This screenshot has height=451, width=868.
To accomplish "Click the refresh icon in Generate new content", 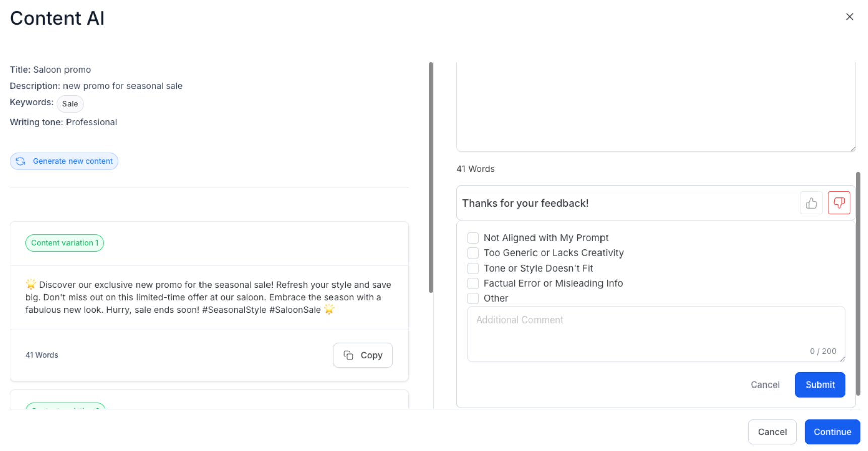I will tap(21, 161).
